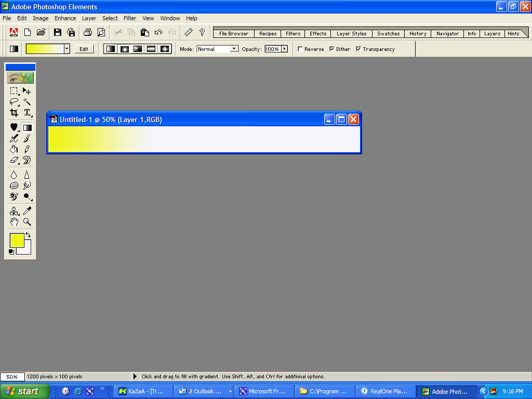Choose the Paint Bucket tool
Image resolution: width=532 pixels, height=399 pixels.
14,150
